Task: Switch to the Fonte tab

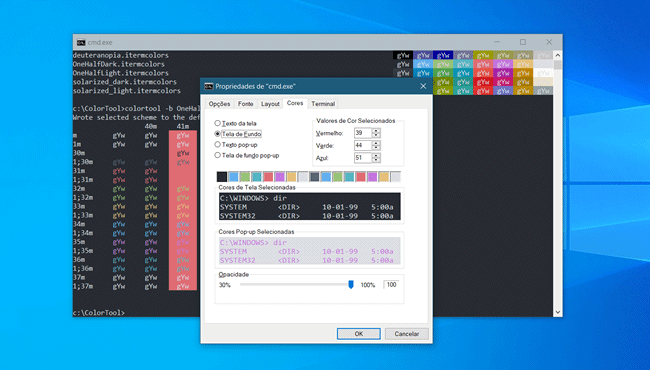Action: pos(245,104)
